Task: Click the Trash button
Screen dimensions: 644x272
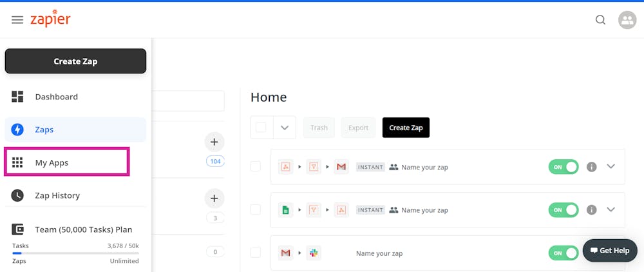Action: [319, 128]
